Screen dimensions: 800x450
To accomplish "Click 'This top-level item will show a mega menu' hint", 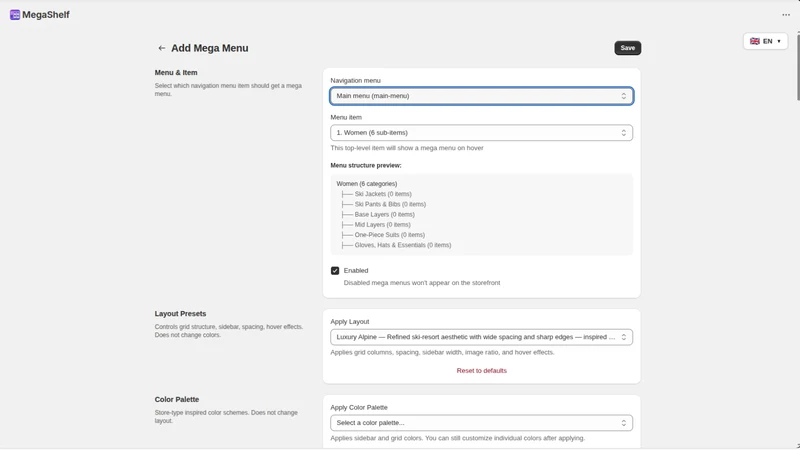I will [407, 148].
